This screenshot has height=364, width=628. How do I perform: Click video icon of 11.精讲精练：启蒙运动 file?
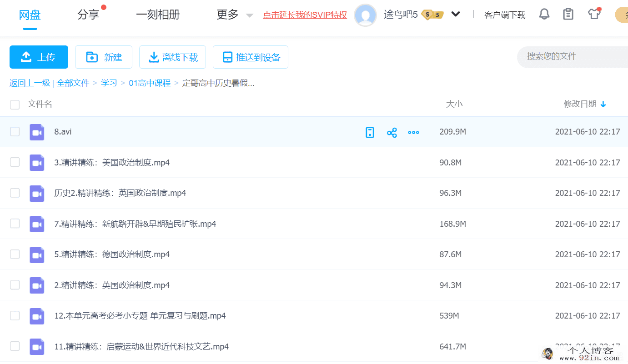[37, 347]
